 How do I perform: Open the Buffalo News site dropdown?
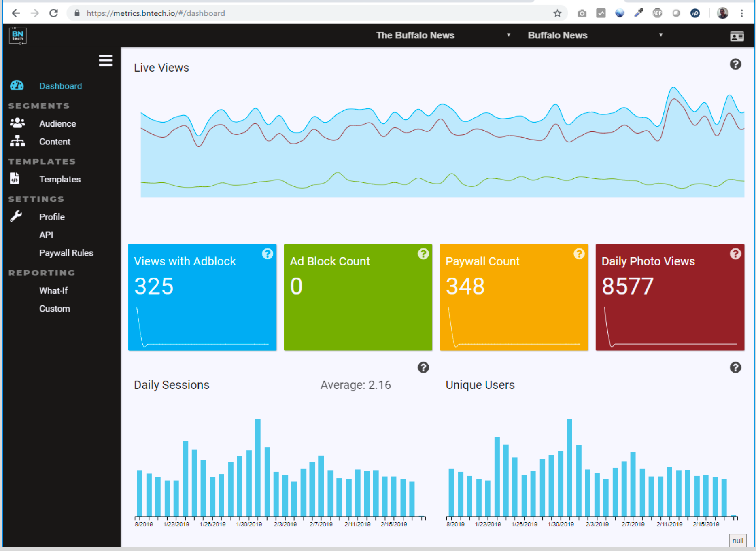[x=595, y=35]
